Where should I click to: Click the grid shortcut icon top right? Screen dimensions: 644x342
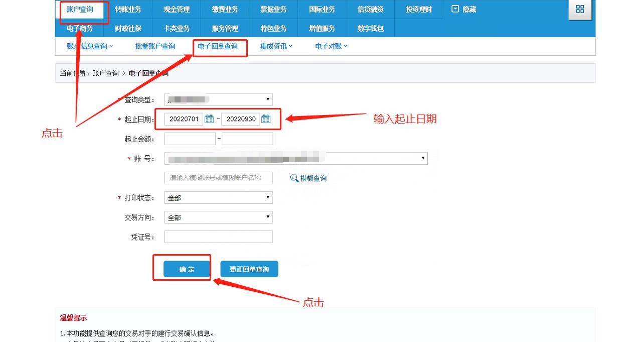(579, 9)
